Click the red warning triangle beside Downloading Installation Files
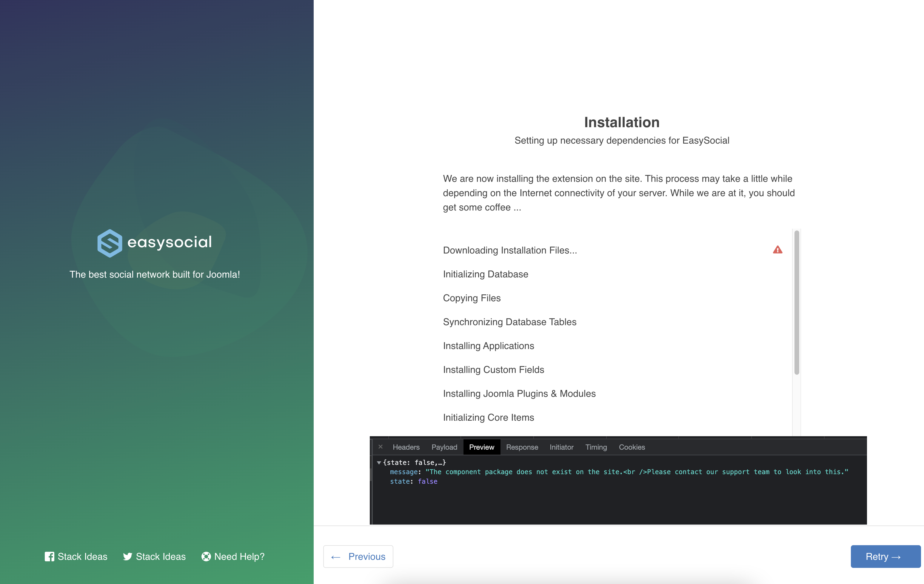Screen dimensions: 924x584 tap(777, 250)
